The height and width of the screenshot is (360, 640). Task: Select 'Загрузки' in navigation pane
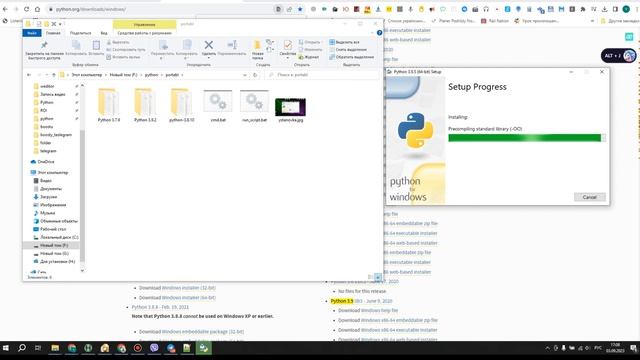(49, 197)
